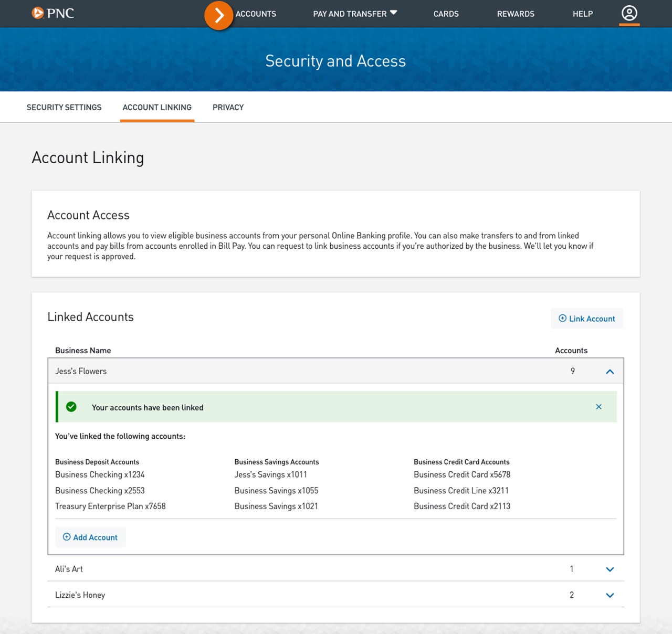
Task: Click the plus icon on Add Account
Action: pyautogui.click(x=67, y=536)
